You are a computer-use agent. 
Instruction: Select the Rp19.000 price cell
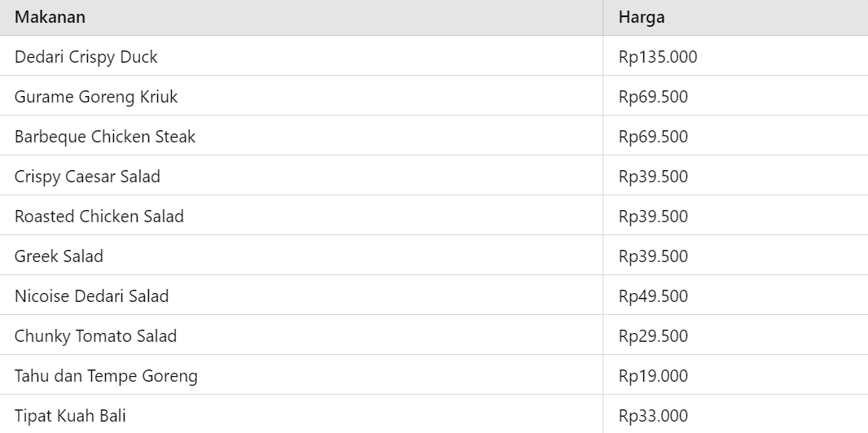coord(653,376)
